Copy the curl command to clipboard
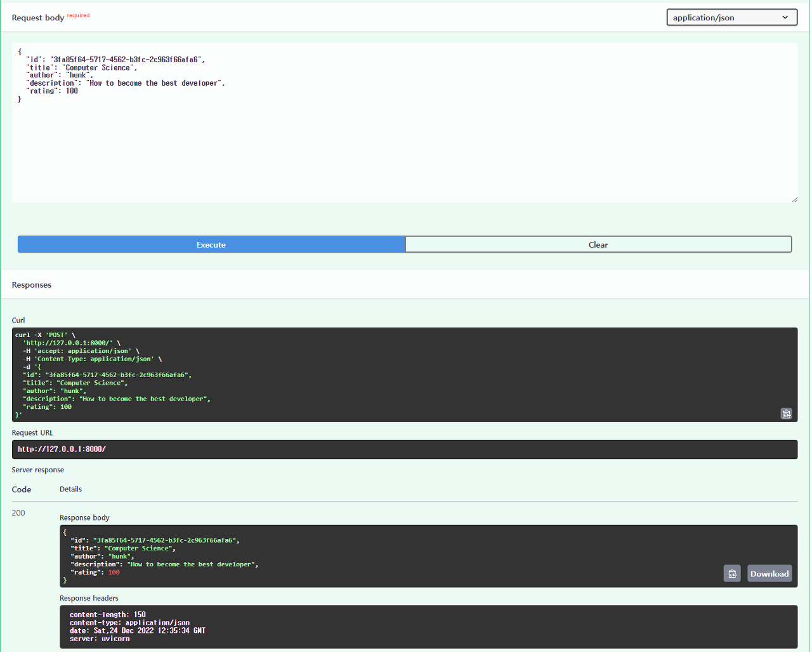Viewport: 812px width, 652px height. pos(786,414)
